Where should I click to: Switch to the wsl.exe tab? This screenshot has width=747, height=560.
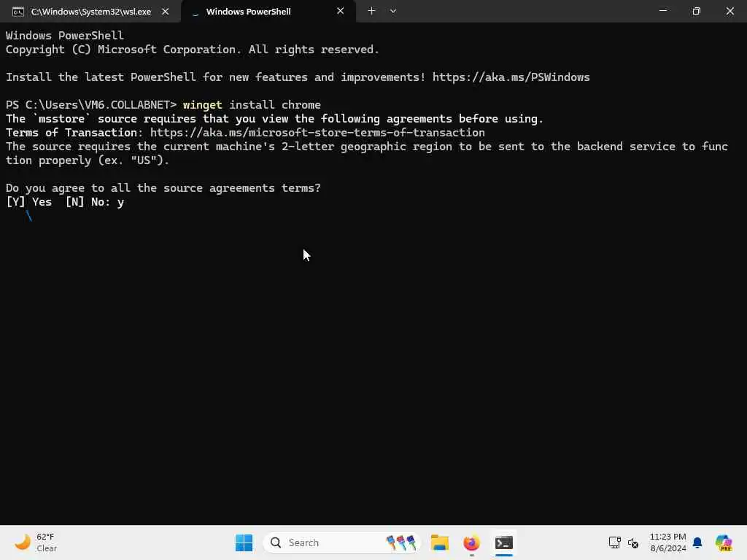click(90, 12)
